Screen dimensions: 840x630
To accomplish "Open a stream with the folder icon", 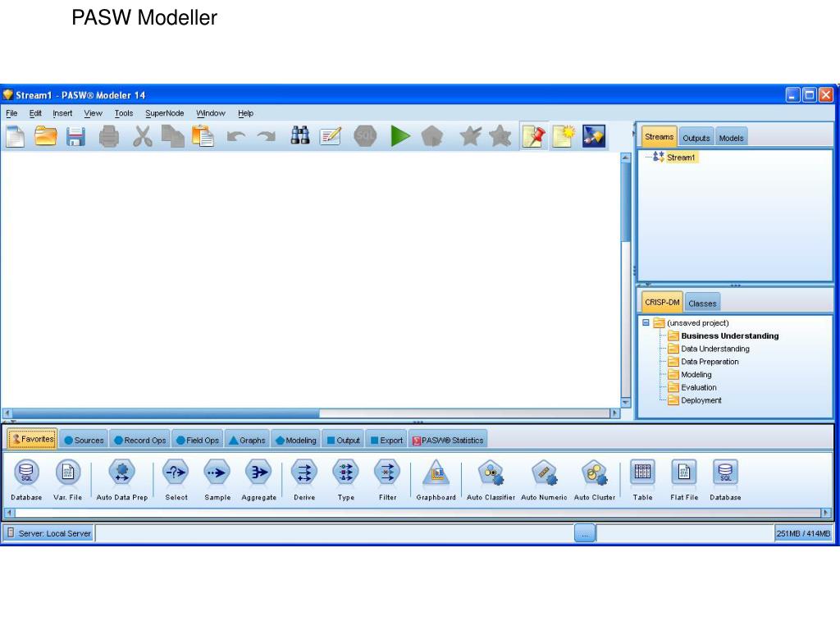I will click(x=46, y=136).
